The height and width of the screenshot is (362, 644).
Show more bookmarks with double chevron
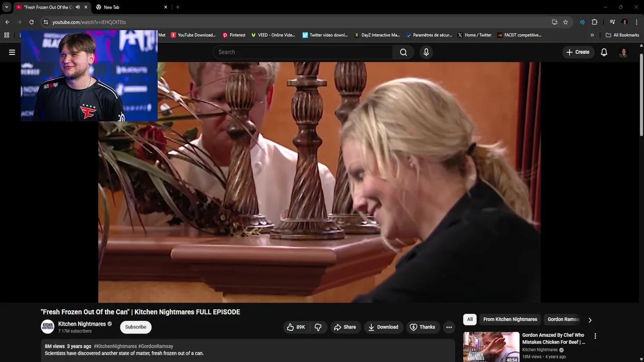coord(592,35)
